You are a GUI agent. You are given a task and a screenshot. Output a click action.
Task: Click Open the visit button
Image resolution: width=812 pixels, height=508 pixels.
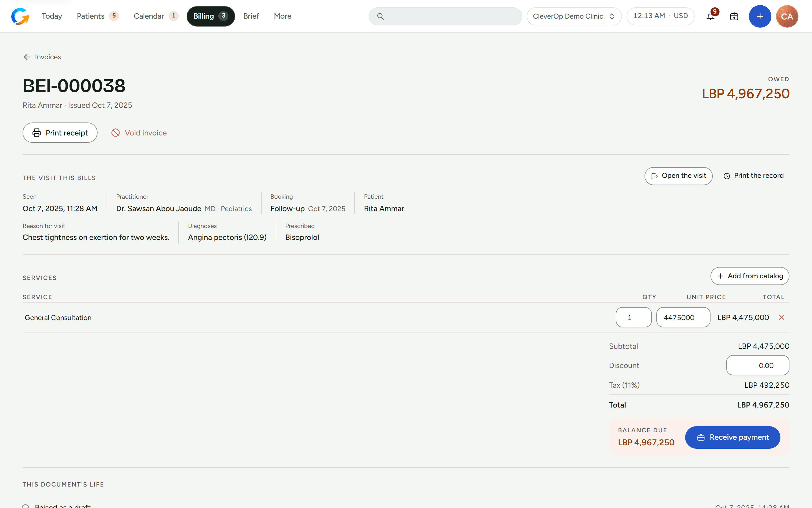[678, 176]
